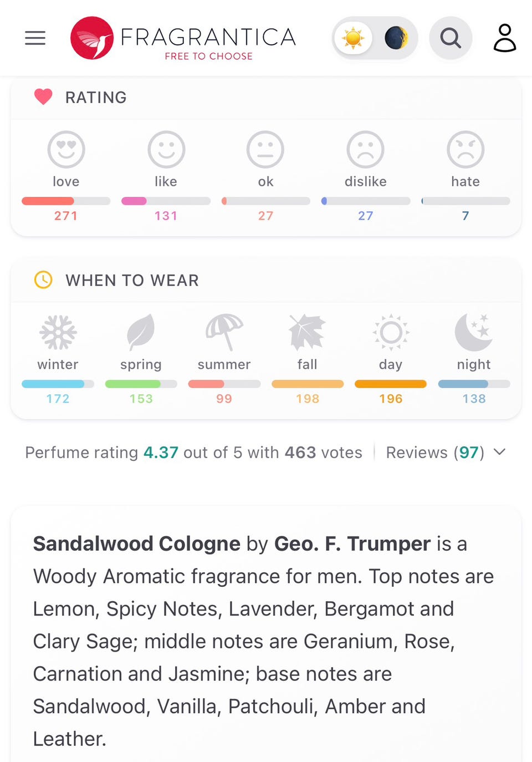Image resolution: width=532 pixels, height=762 pixels.
Task: Open the Geo. F. Trumper brand link
Action: pyautogui.click(x=352, y=543)
